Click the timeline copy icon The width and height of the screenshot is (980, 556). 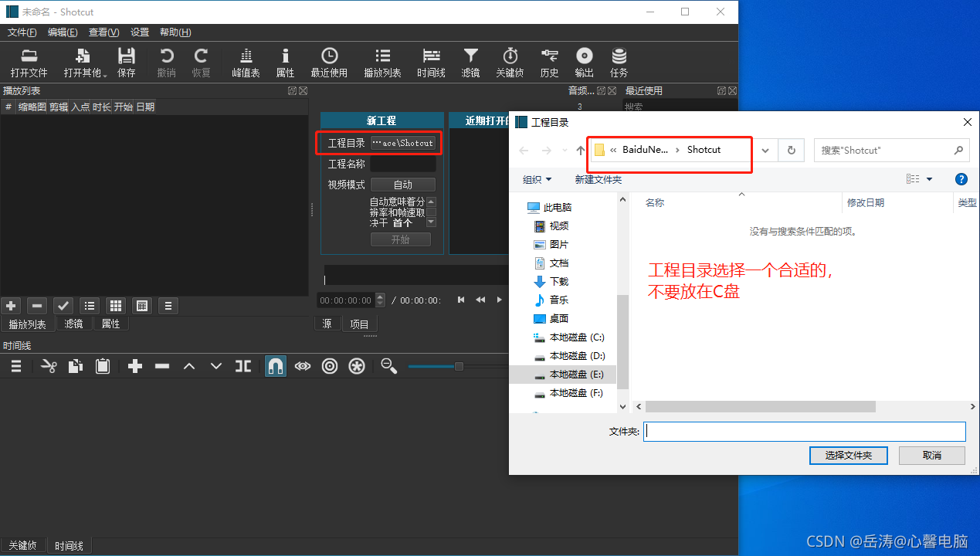(76, 366)
